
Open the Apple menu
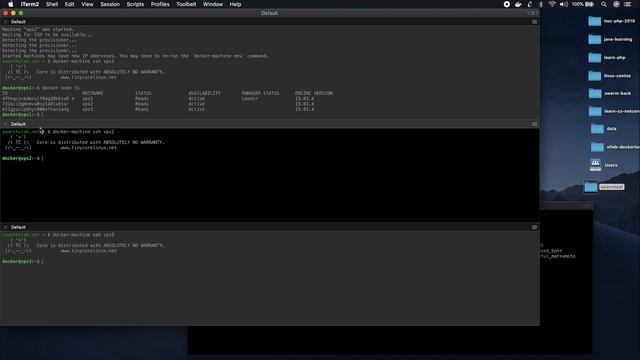tap(11, 4)
